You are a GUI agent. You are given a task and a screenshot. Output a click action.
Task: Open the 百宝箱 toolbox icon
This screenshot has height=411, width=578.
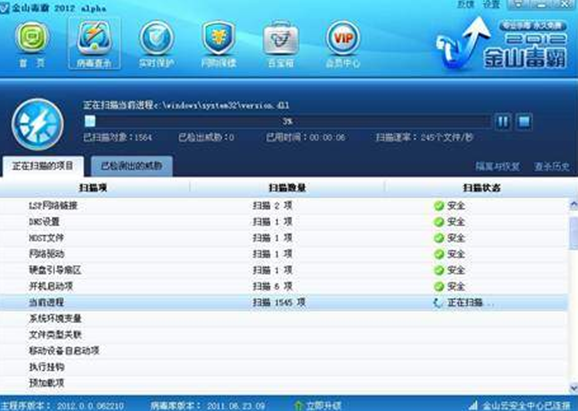click(x=281, y=38)
